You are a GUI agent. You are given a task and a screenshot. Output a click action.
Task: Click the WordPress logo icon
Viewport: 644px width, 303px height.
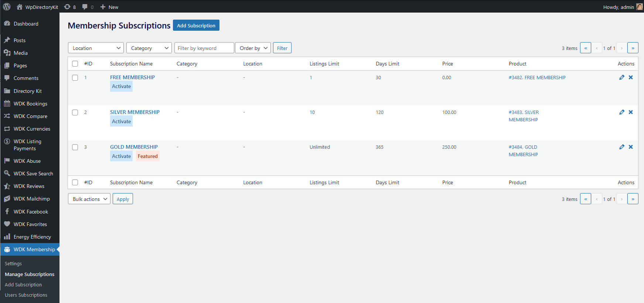coord(7,7)
